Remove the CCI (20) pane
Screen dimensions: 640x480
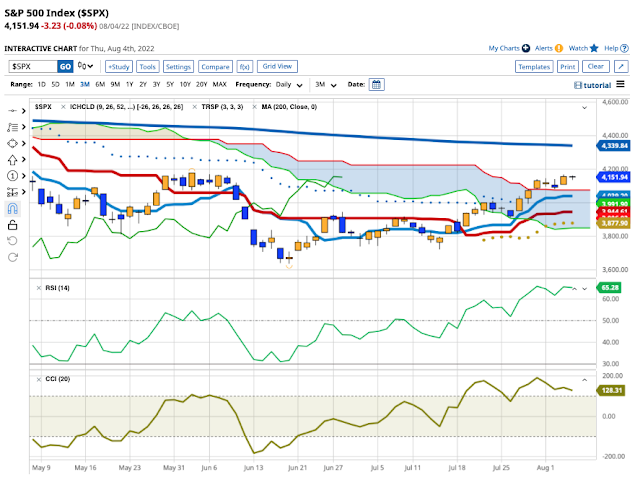(x=39, y=380)
